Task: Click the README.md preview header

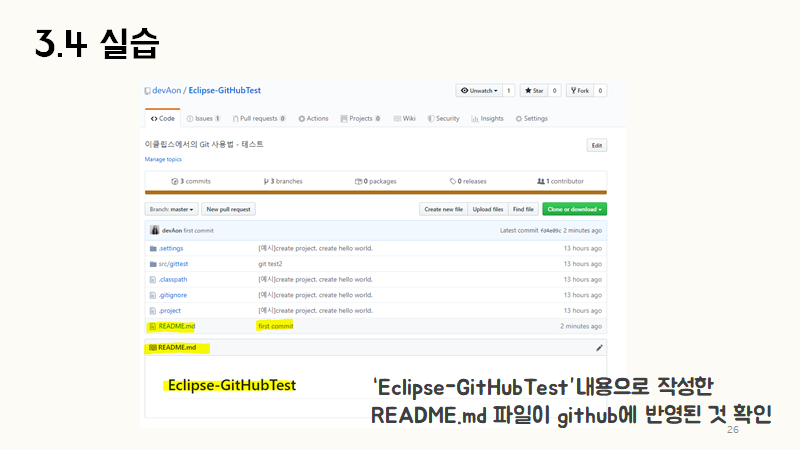Action: click(x=177, y=347)
